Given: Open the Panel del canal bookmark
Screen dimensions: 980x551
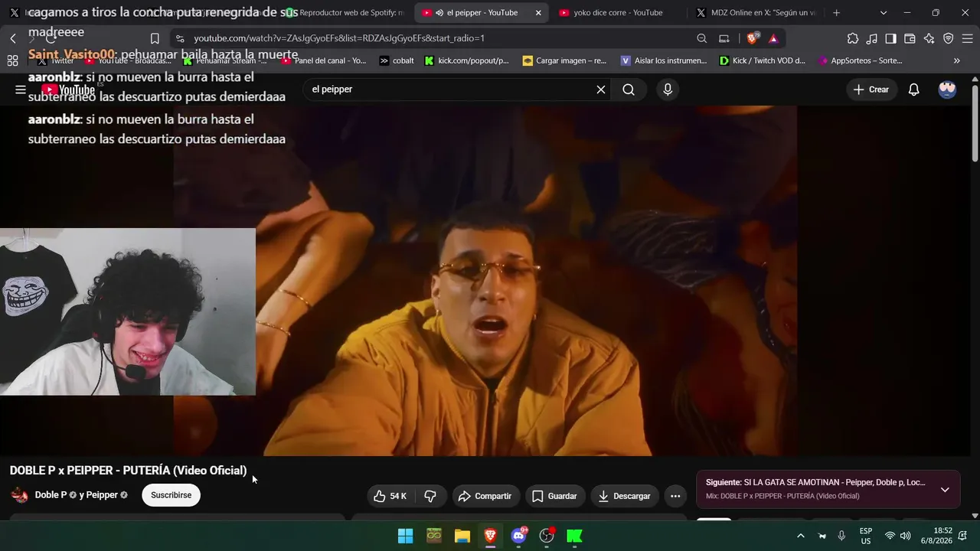Looking at the screenshot, I should click(324, 60).
